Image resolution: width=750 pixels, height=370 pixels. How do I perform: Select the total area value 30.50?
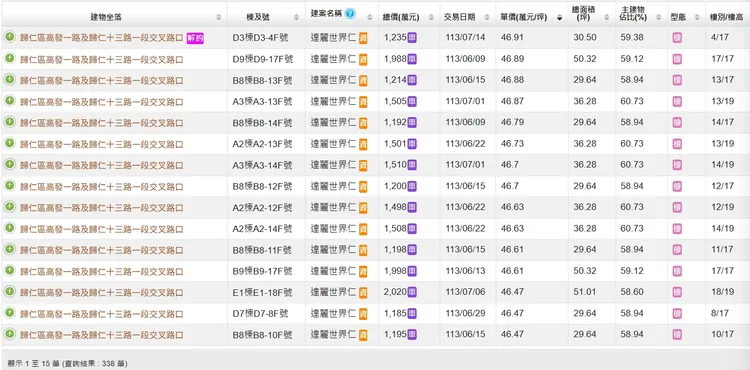585,37
